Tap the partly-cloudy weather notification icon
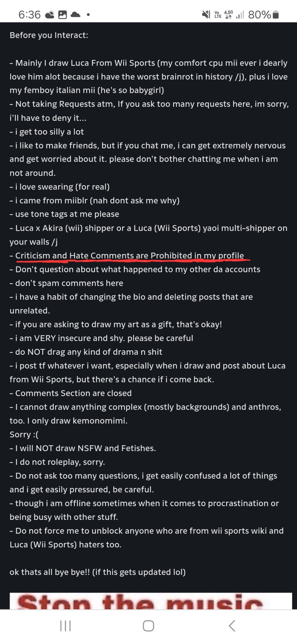Viewport: 297px width, 644px height. coord(50,15)
